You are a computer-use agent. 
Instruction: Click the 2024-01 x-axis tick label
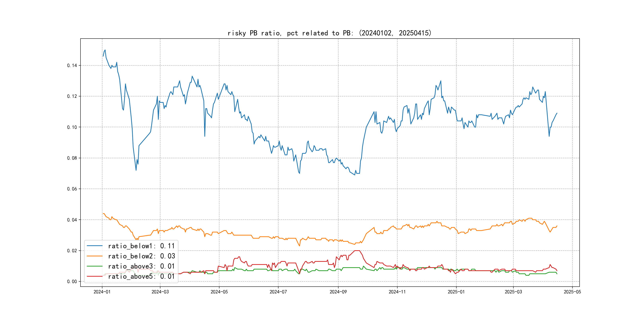click(x=102, y=292)
